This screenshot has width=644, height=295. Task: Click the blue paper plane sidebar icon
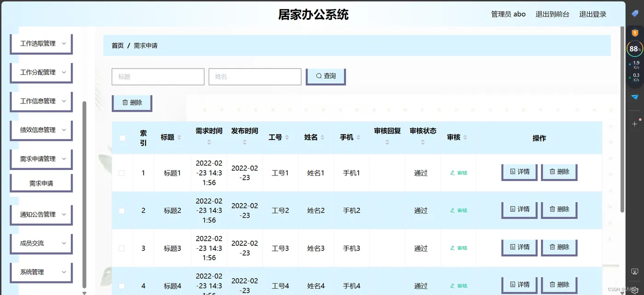coord(635,97)
